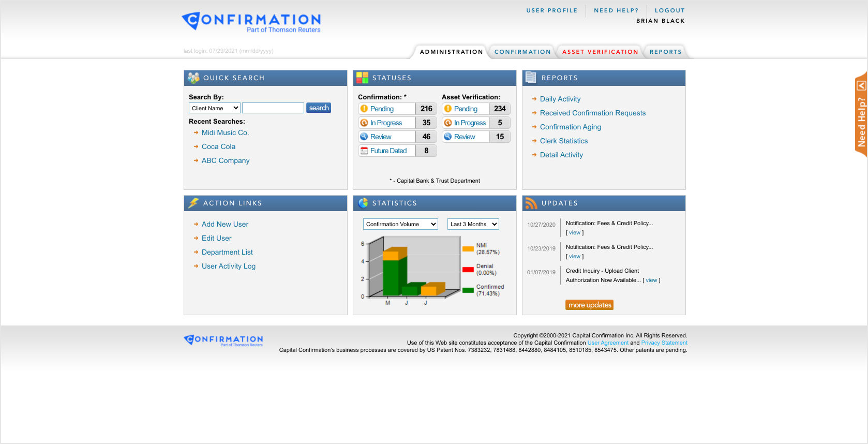Click the Statistics pie chart icon

coord(363,203)
